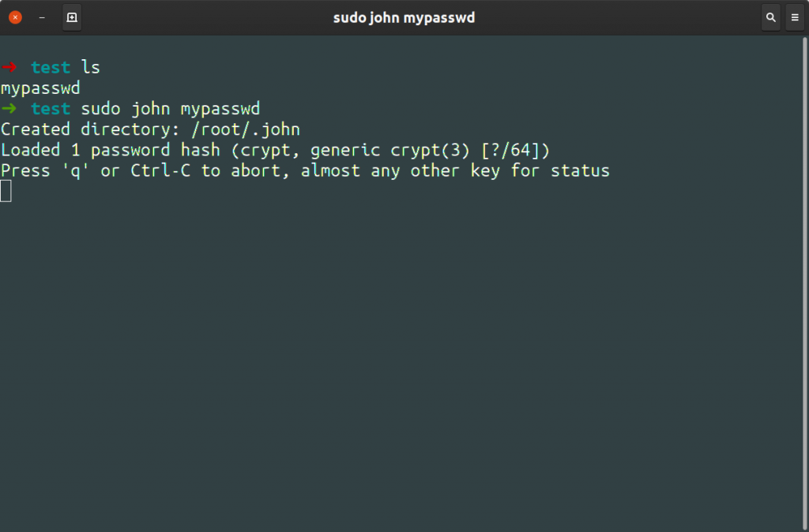The image size is (809, 532).
Task: Click the '/root/.john' directory path
Action: (x=246, y=129)
